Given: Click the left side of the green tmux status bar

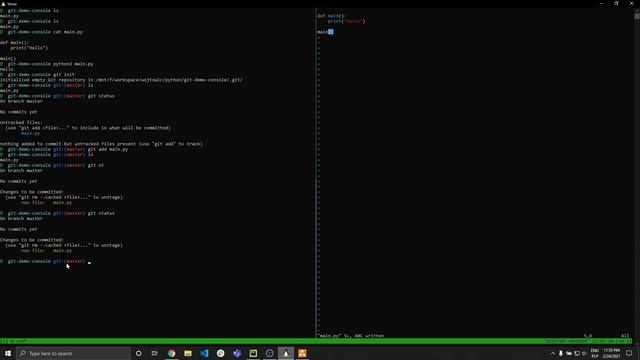Looking at the screenshot, I should point(14,341).
